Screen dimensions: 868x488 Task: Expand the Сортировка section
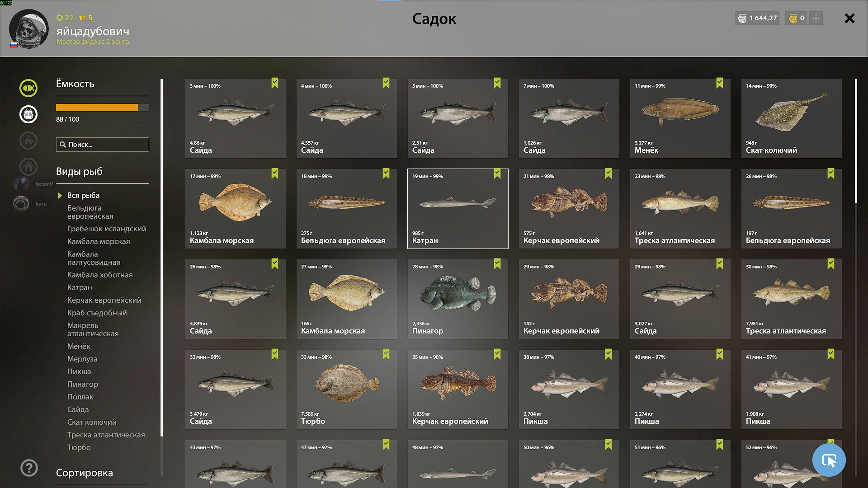tap(85, 473)
